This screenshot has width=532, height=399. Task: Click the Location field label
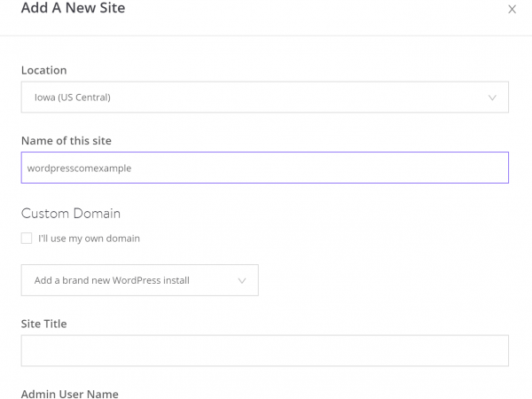click(x=43, y=70)
